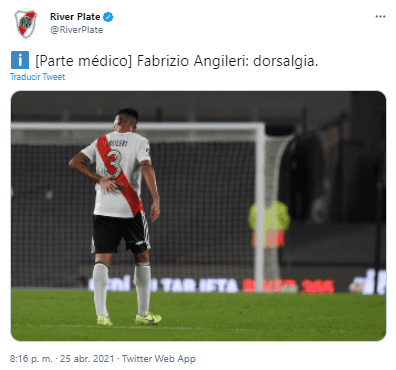
Task: Click the Twitter Web App source label
Action: 159,359
